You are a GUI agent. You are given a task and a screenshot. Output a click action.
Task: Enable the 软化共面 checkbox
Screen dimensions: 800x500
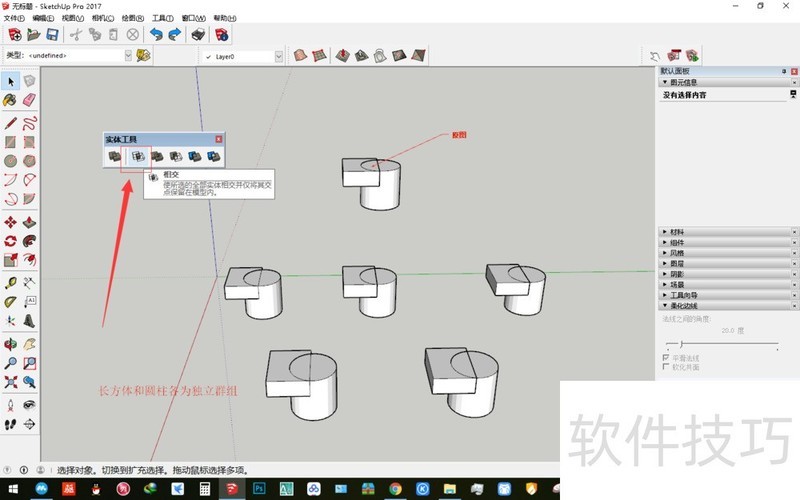666,367
